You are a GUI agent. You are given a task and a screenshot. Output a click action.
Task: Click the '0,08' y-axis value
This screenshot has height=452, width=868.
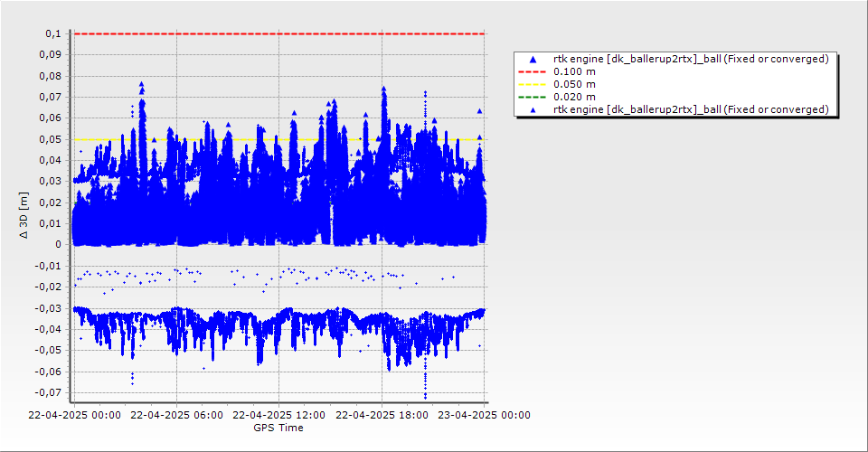pos(51,76)
